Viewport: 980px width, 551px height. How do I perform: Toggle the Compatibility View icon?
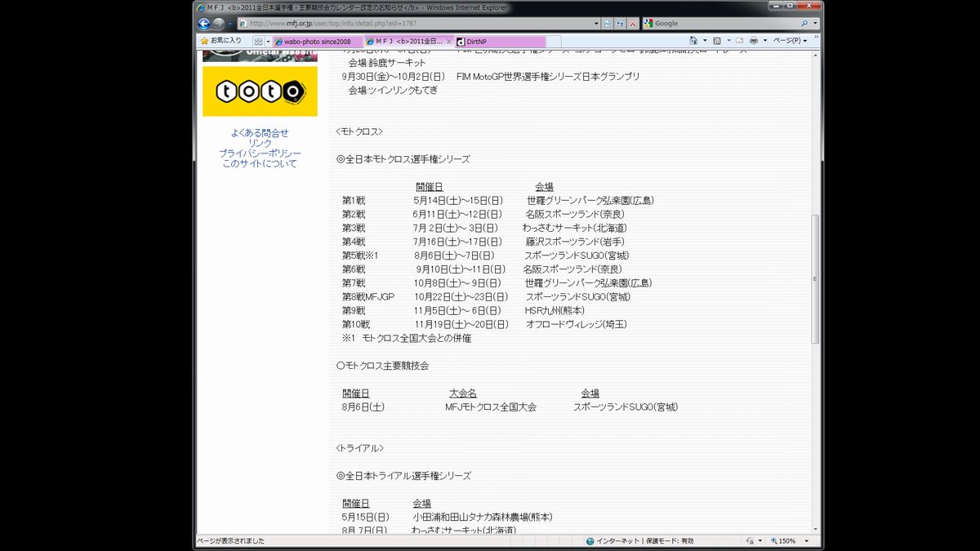tap(608, 24)
